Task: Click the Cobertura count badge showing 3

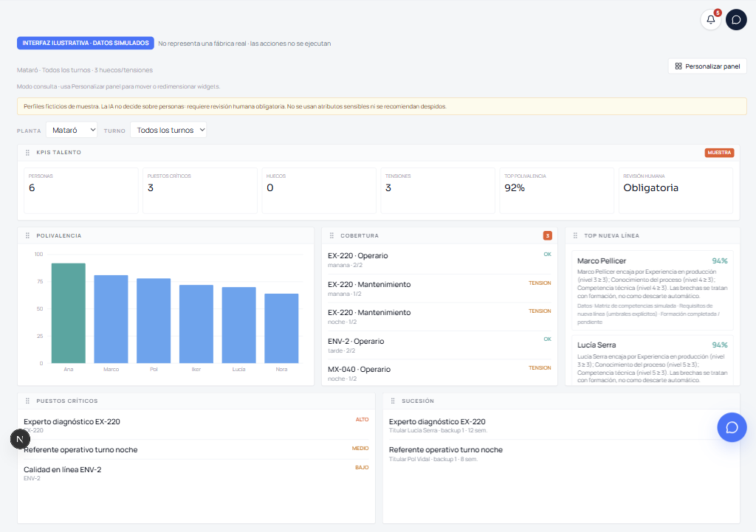Action: tap(548, 235)
